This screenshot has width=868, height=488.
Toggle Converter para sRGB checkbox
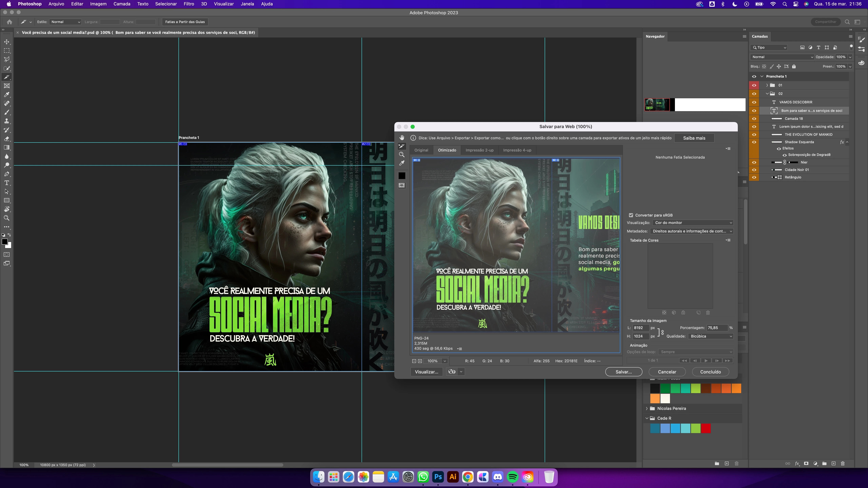631,215
